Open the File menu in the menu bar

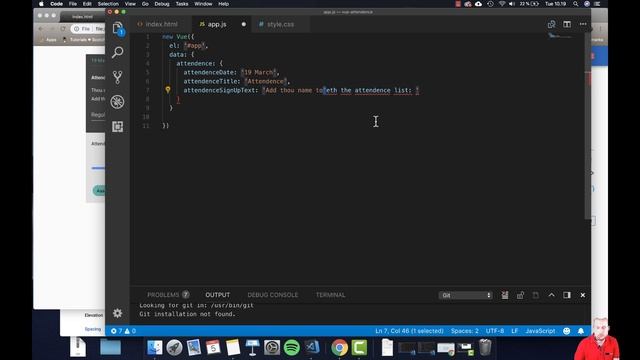[73, 4]
